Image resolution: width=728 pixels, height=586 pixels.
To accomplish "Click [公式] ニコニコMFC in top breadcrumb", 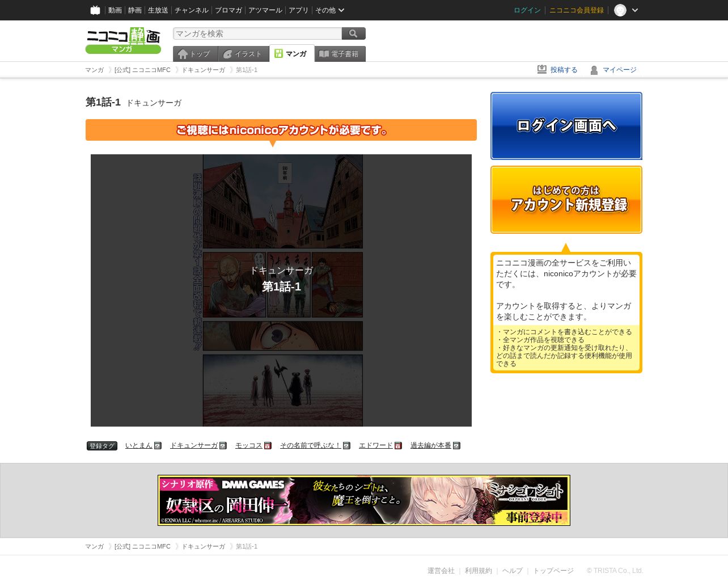I will [142, 70].
